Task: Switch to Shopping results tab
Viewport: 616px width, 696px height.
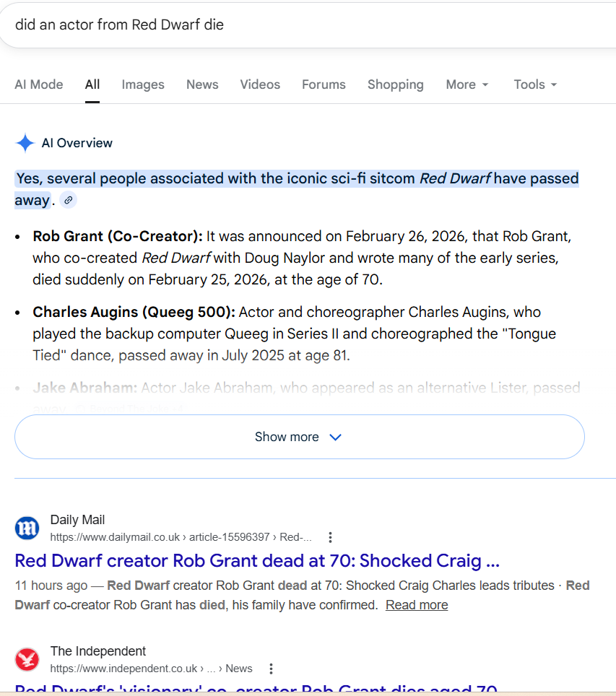Action: pos(395,84)
